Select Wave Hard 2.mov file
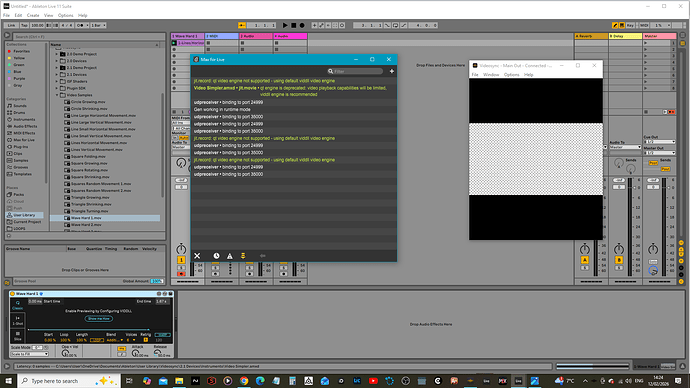The width and height of the screenshot is (690, 388). pyautogui.click(x=86, y=225)
